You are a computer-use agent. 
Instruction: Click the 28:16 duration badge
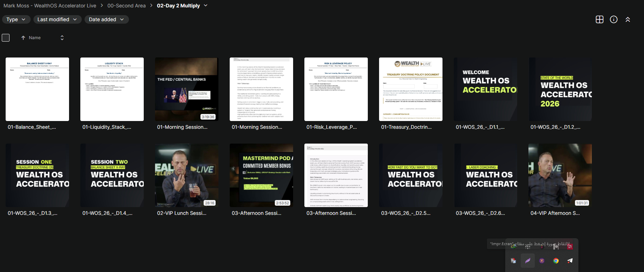[210, 203]
